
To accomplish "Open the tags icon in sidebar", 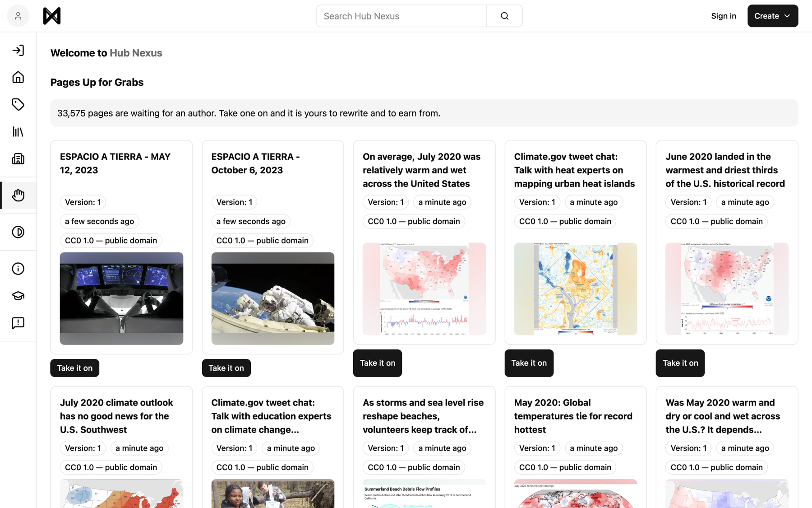I will (18, 104).
